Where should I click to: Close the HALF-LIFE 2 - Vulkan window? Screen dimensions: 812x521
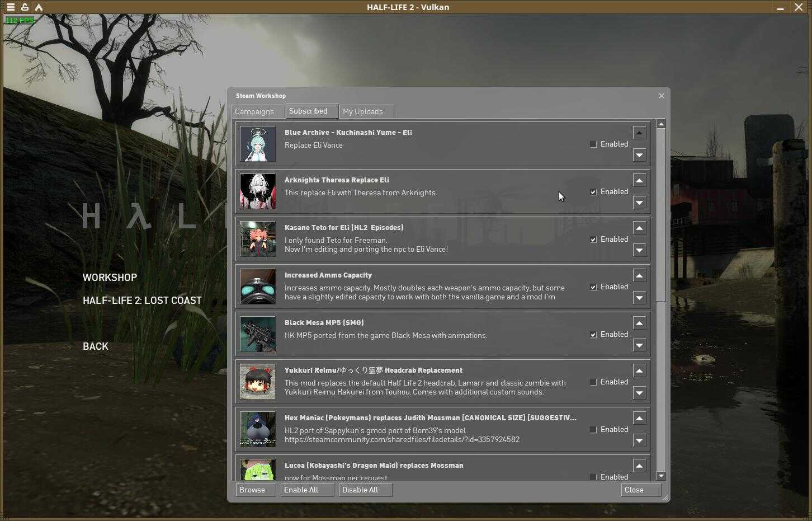[799, 7]
